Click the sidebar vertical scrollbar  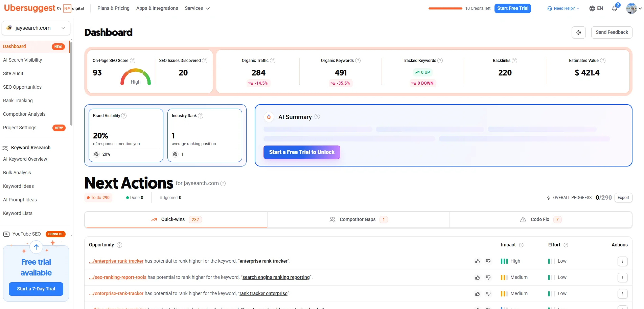click(x=71, y=83)
